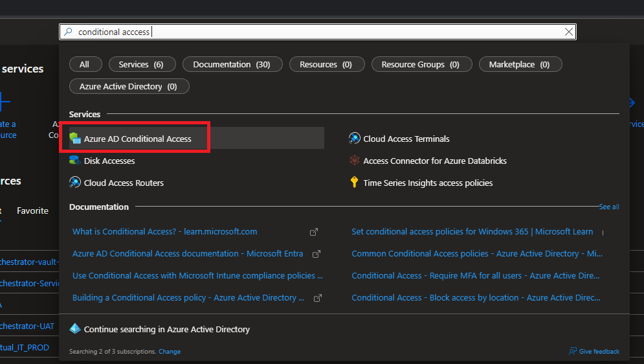Click external-link icon beside 'What is Conditional Access?'

point(314,232)
